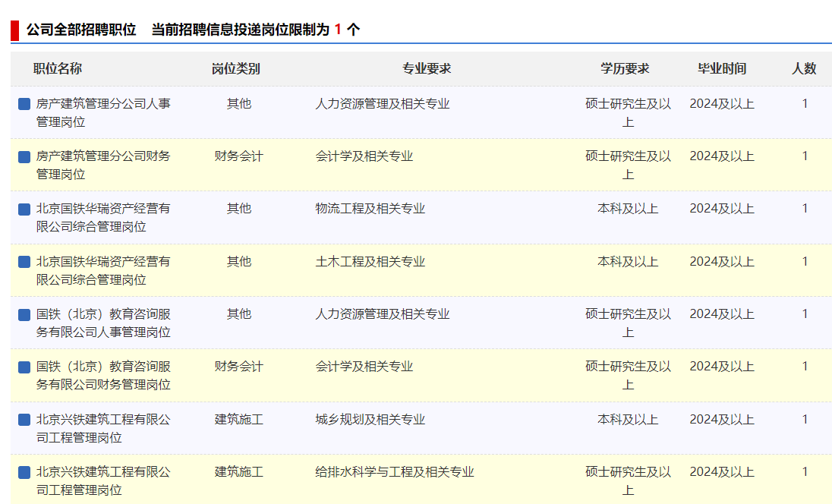
Task: Click the 当前招聘信息投递岗位限制为 1 个 notice
Action: [x=256, y=30]
